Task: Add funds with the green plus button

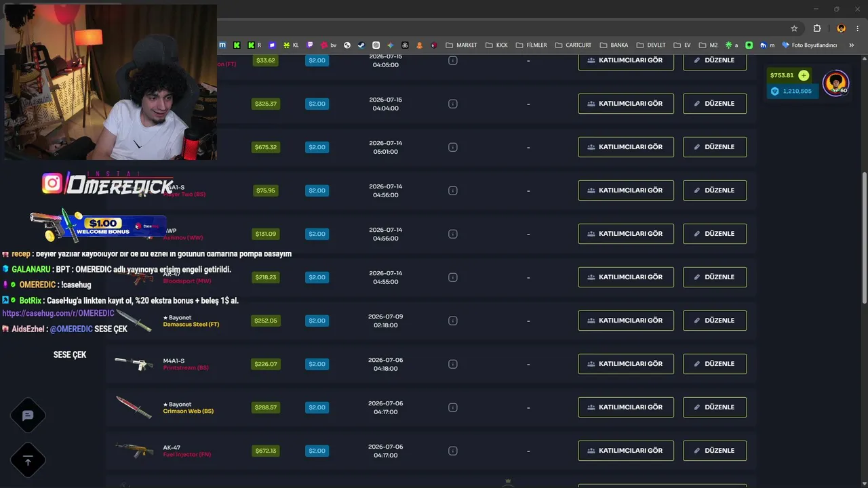Action: 804,75
